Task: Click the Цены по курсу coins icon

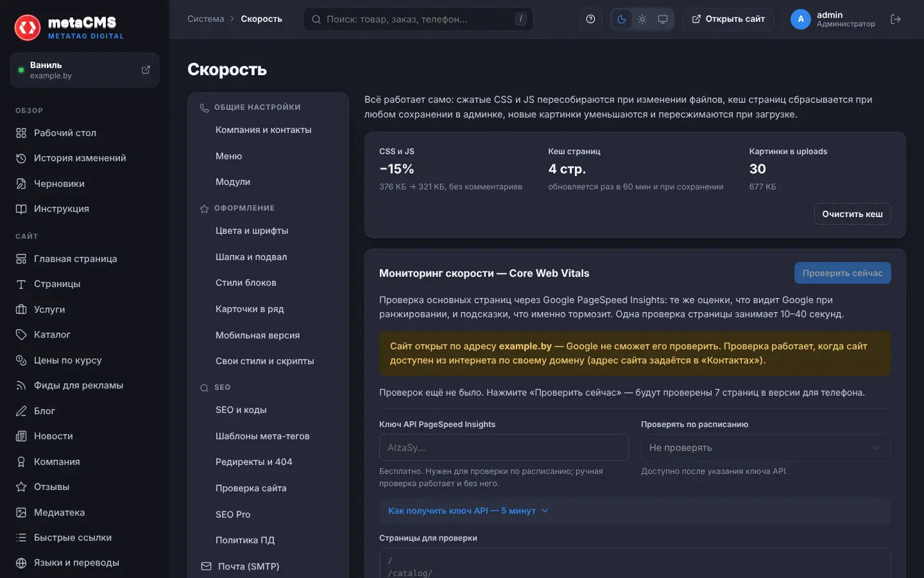Action: click(x=21, y=360)
